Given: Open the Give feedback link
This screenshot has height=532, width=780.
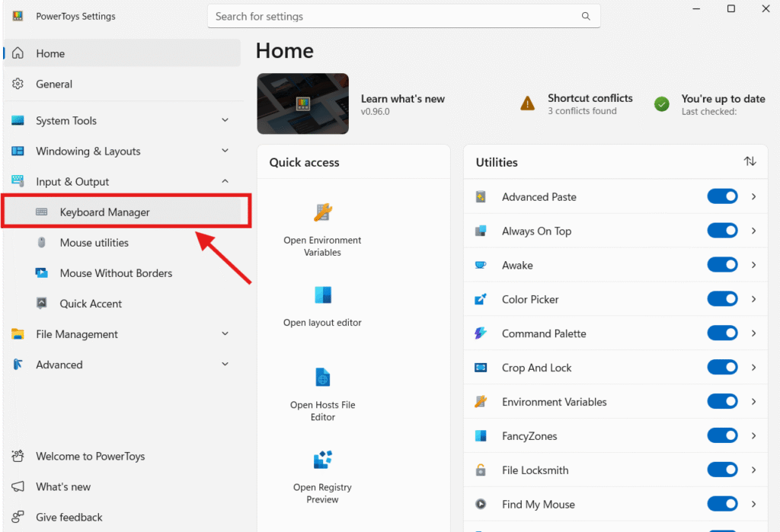Looking at the screenshot, I should point(69,518).
